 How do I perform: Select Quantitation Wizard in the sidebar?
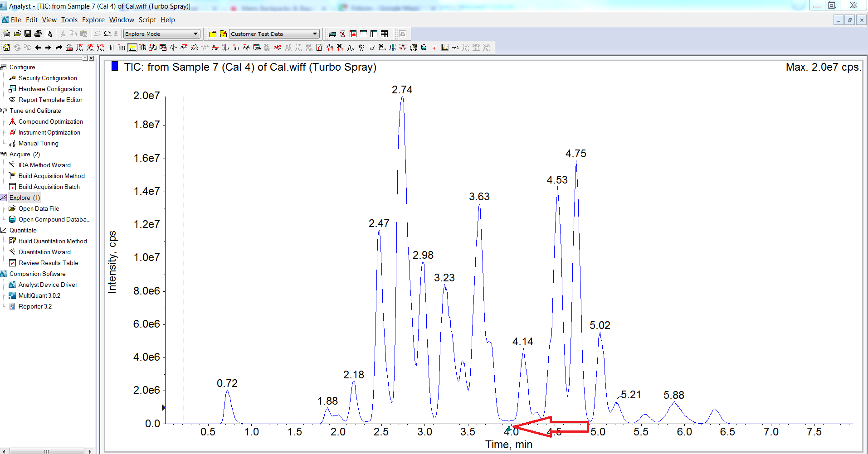click(44, 252)
